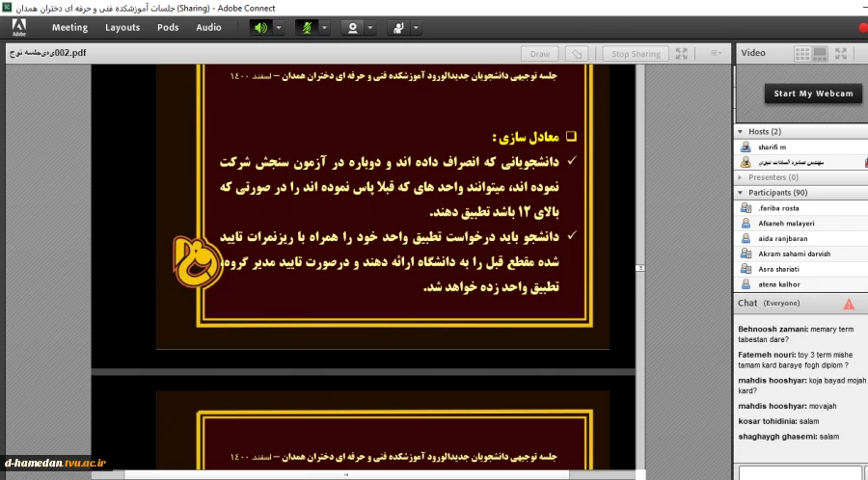Viewport: 868px width, 480px height.
Task: Open the microphone options dropdown arrow
Action: pos(324,28)
